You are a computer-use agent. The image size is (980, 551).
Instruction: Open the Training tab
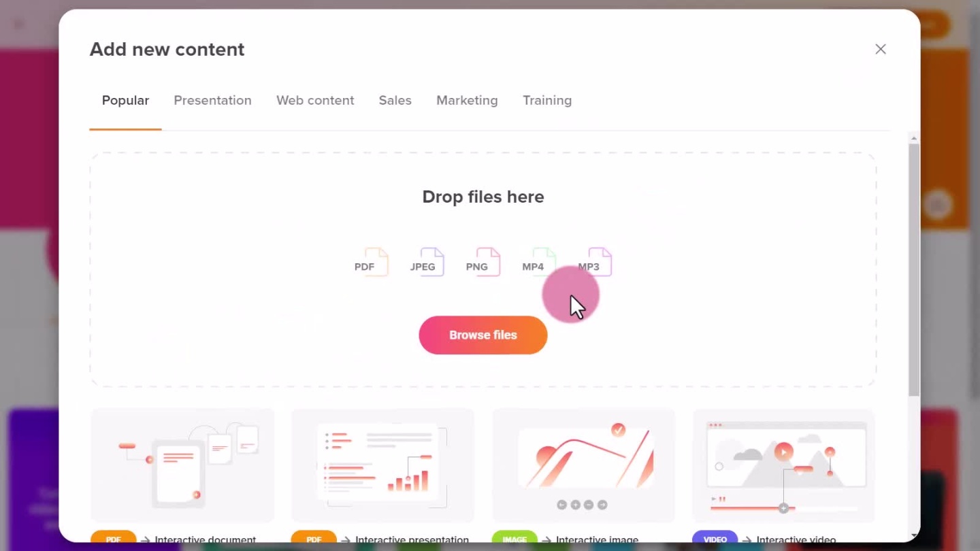(546, 101)
